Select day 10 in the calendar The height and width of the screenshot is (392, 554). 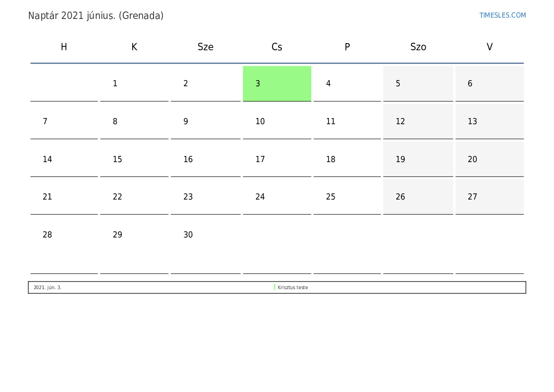pos(277,121)
